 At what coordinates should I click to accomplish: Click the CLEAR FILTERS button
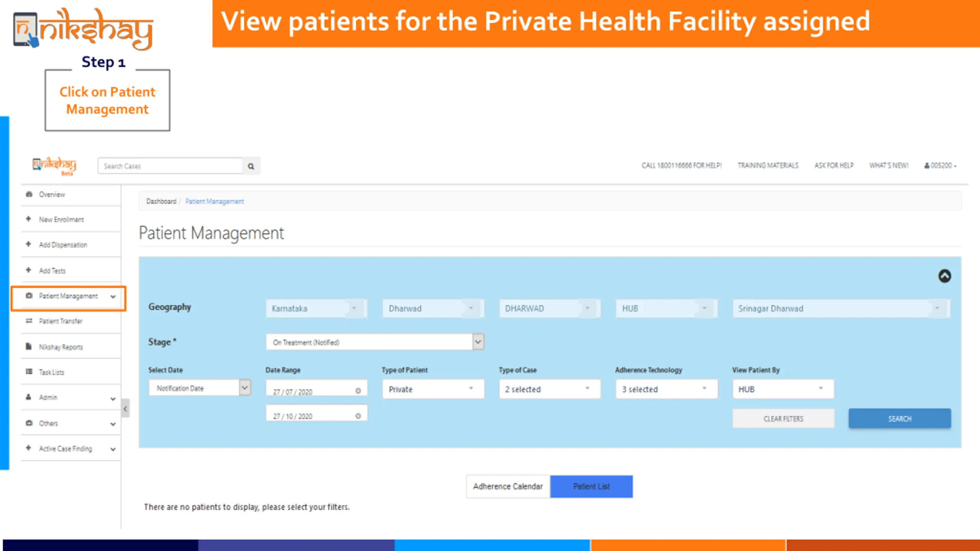point(783,419)
